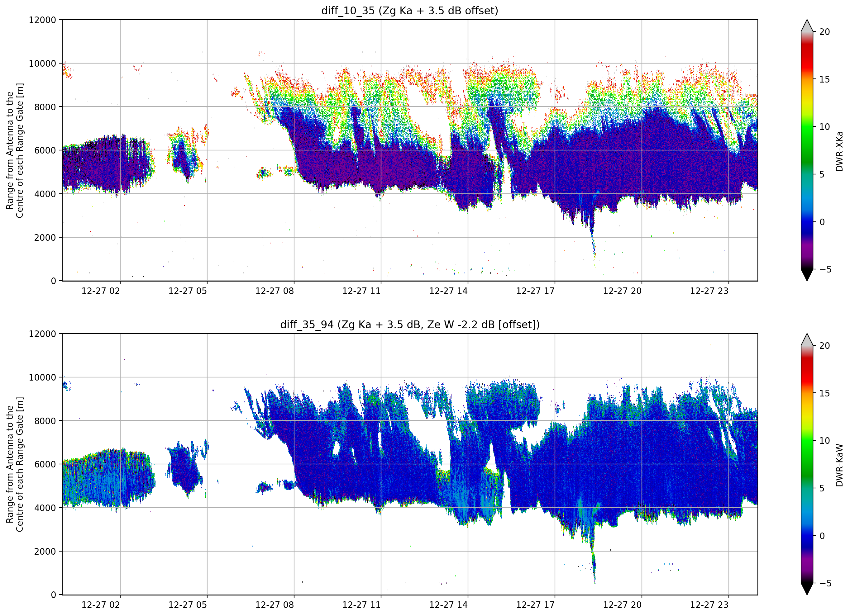
Task: Click the "5" tick on the DWR-XKa colorbar
Action: [x=822, y=174]
